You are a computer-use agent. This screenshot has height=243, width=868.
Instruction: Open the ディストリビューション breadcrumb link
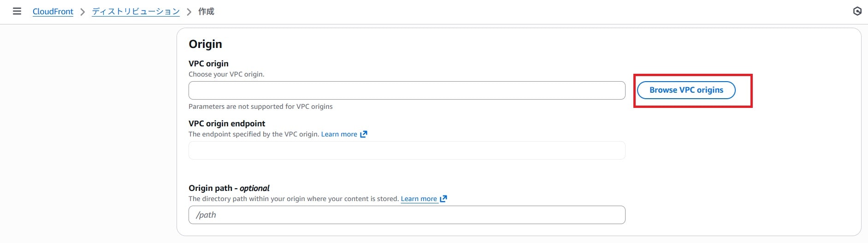click(136, 12)
